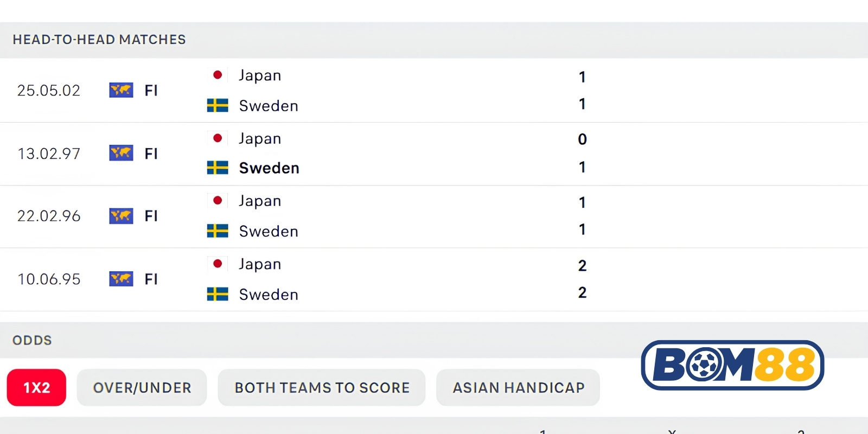This screenshot has height=434, width=868.
Task: Click the 2-2 score of 10.06.95 match
Action: [582, 279]
